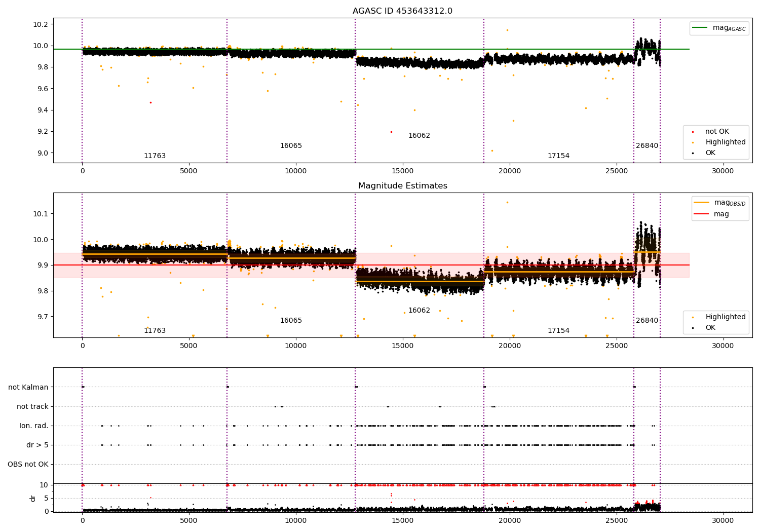Click the 'Ion. rad.' row label
The height and width of the screenshot is (532, 760).
click(34, 426)
